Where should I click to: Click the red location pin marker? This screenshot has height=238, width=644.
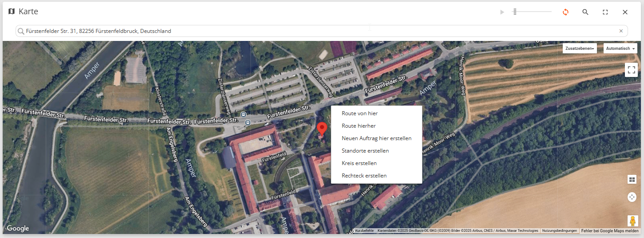322,128
